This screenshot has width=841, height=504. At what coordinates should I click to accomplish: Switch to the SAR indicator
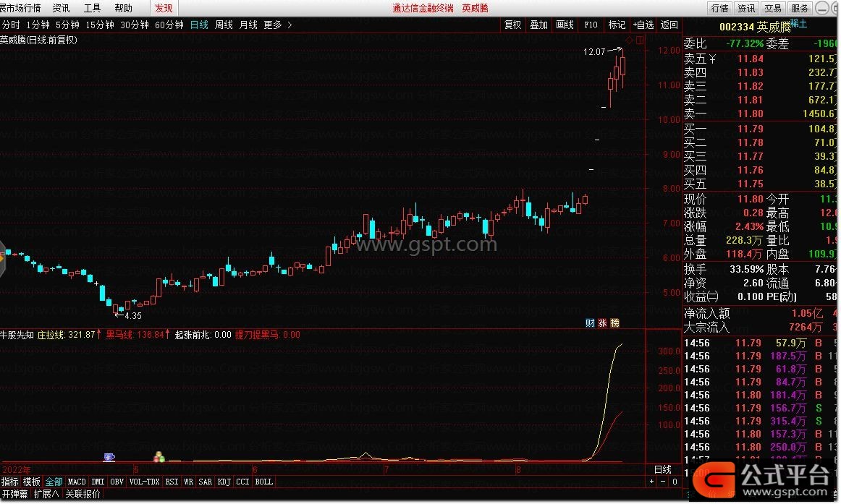point(206,482)
